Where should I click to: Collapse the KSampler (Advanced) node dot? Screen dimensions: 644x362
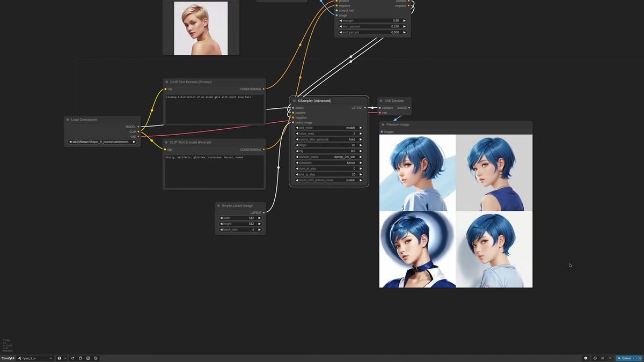(294, 101)
